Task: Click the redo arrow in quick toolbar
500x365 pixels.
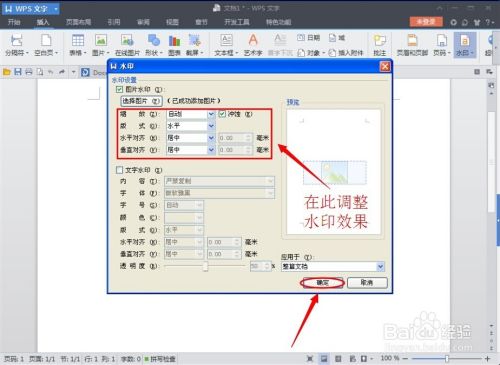Action: [x=62, y=72]
